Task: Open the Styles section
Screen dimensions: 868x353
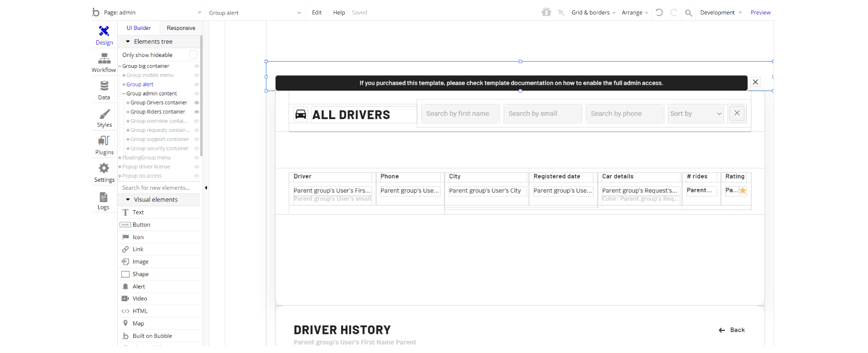Action: point(104,118)
